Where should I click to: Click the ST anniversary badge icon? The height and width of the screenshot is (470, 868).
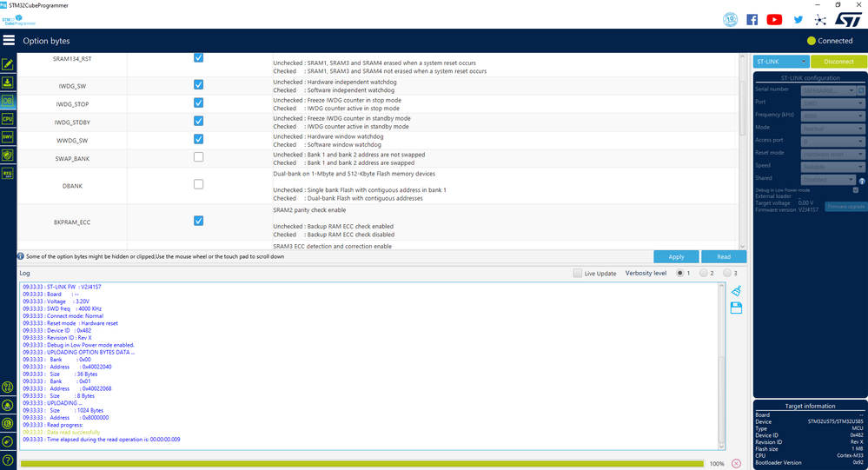click(730, 19)
